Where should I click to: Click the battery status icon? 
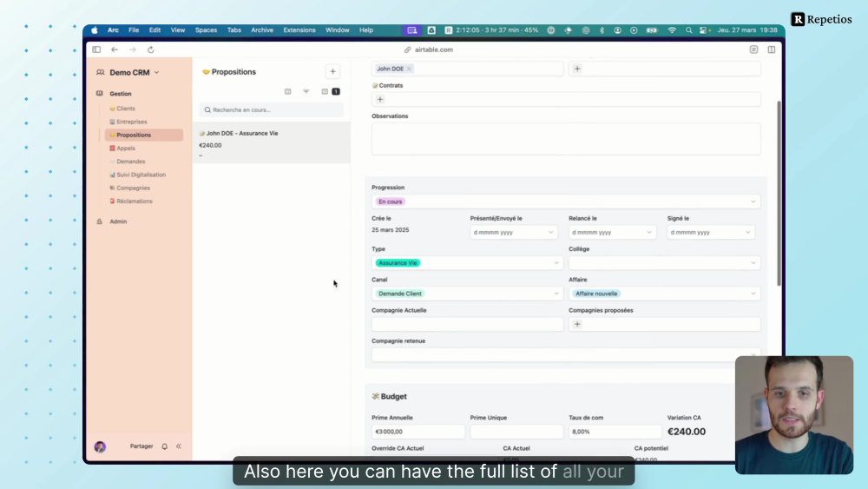[652, 30]
